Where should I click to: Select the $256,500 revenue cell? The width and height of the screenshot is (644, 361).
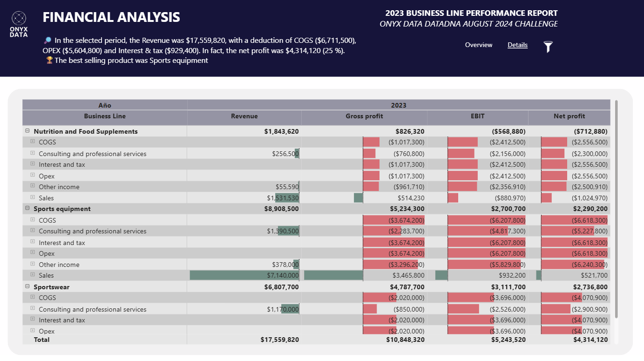pos(244,154)
